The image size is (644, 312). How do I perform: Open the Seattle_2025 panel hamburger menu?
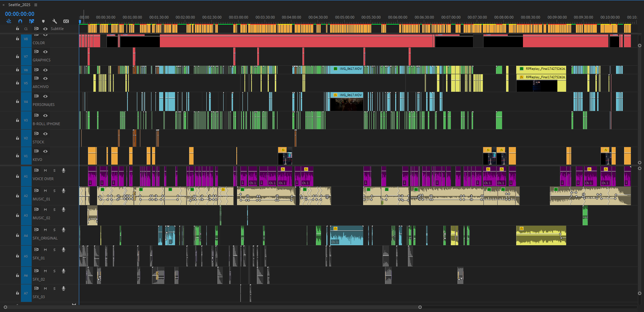pyautogui.click(x=36, y=5)
